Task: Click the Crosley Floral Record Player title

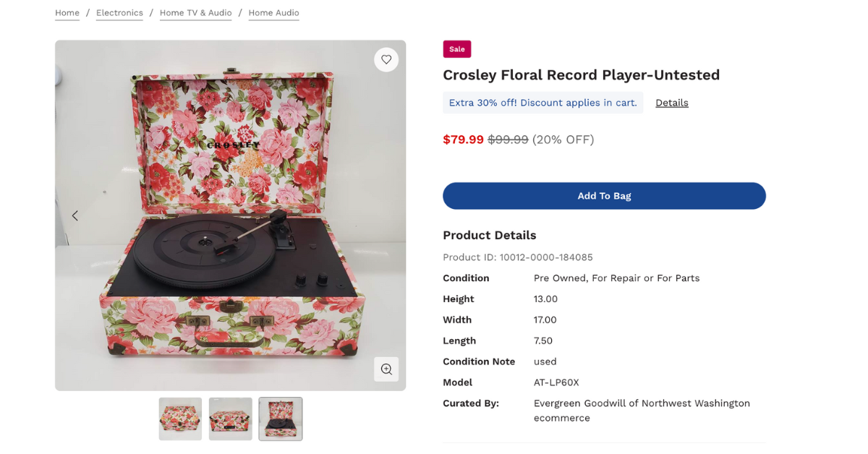Action: pos(581,75)
